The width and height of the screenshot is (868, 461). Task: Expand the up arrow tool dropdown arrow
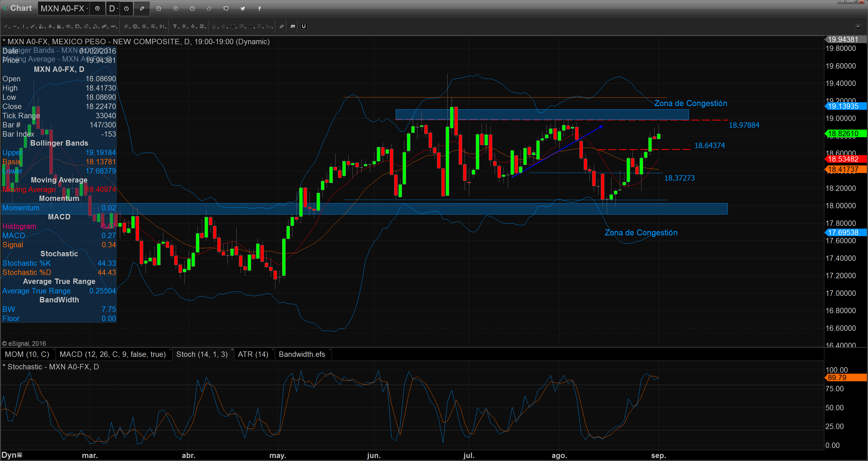pyautogui.click(x=188, y=28)
